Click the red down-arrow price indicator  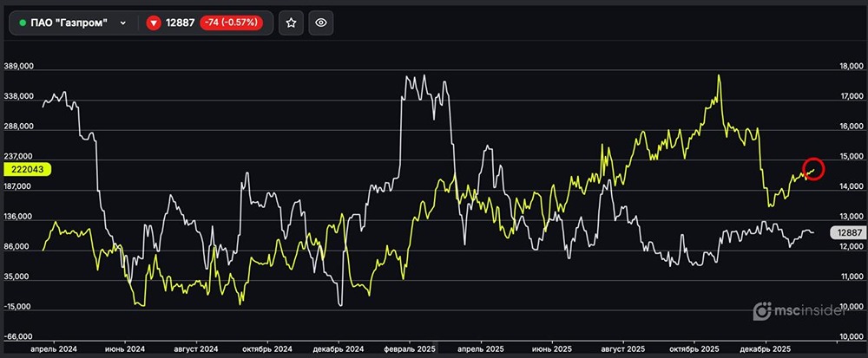tap(155, 23)
